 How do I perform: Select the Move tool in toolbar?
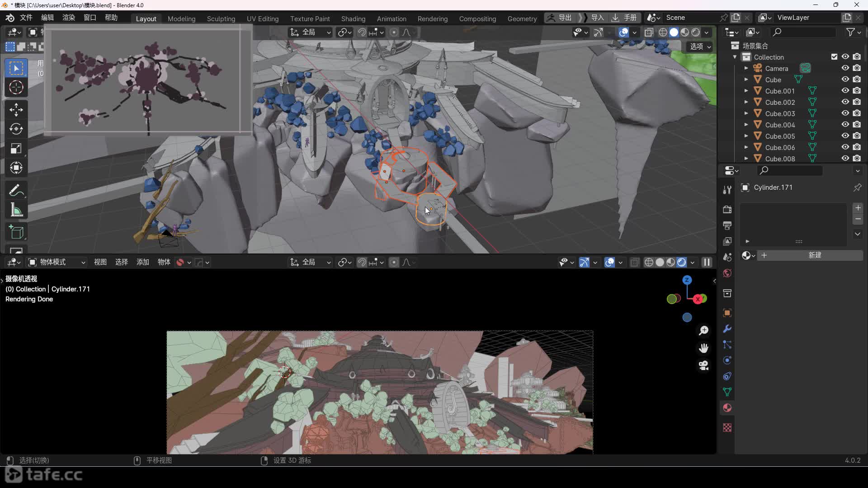(x=16, y=109)
